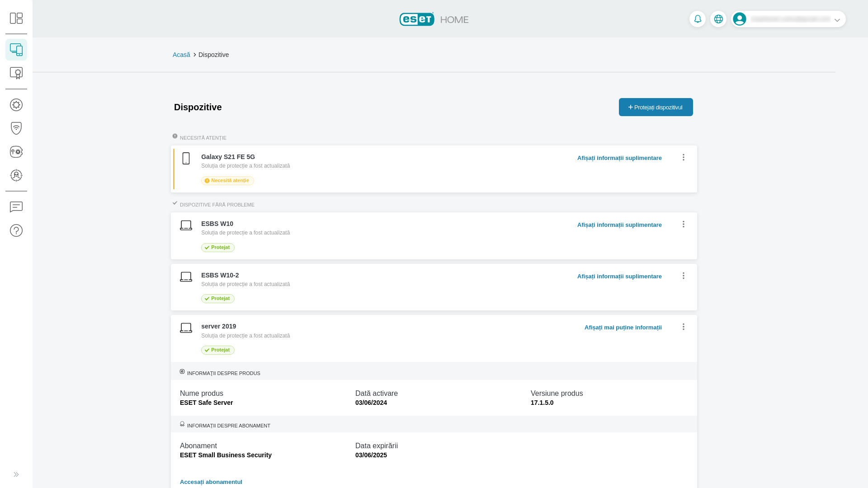Click ESET Small Business Security subscription text
Image resolution: width=868 pixels, height=488 pixels.
226,455
